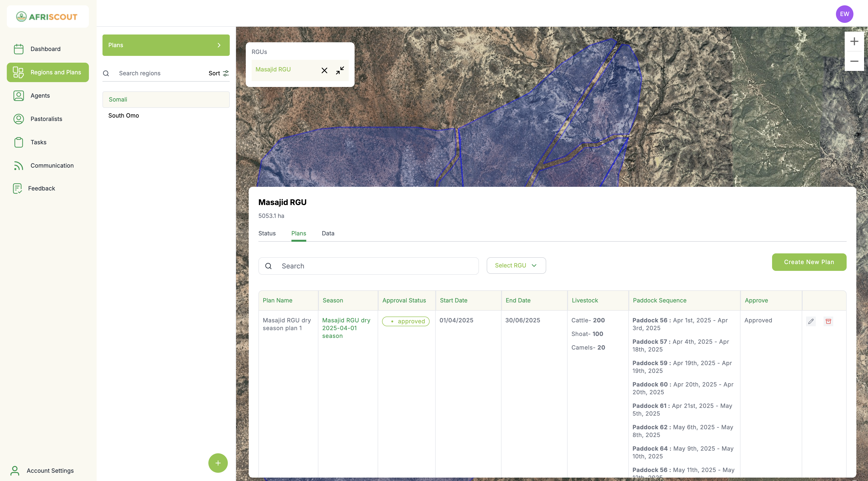Click the Create New Plan button
Image resolution: width=868 pixels, height=481 pixels.
pos(809,262)
